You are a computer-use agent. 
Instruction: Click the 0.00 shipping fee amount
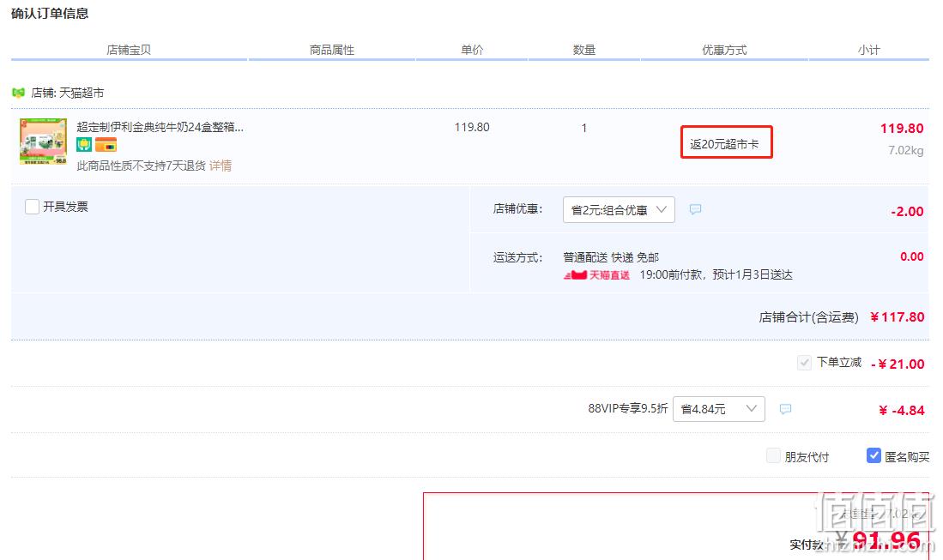(912, 256)
